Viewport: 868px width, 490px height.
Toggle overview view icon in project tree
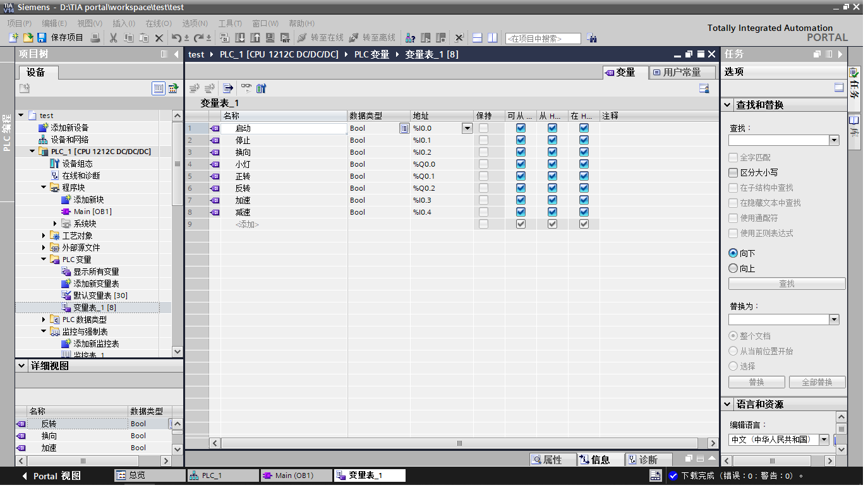tap(159, 88)
